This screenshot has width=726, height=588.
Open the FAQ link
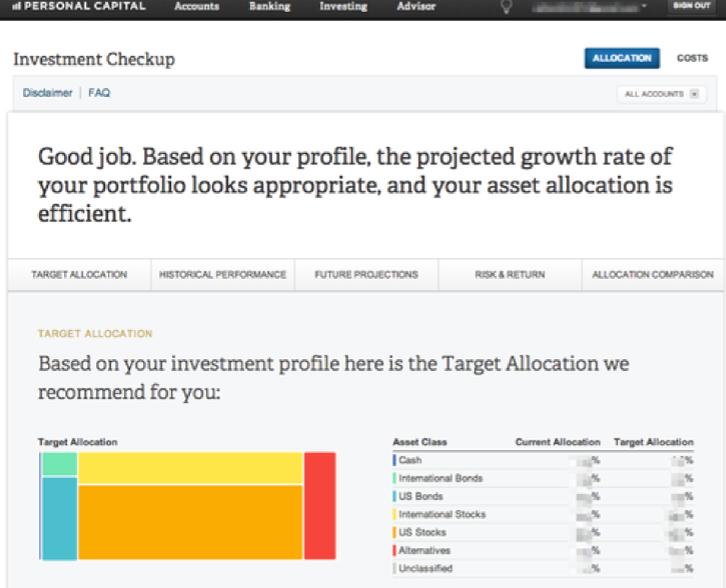99,93
